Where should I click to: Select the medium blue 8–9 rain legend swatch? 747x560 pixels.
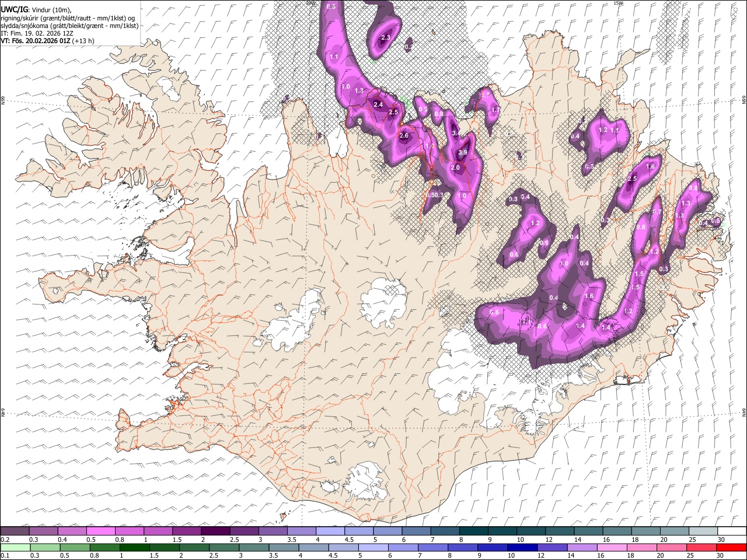coord(463,547)
